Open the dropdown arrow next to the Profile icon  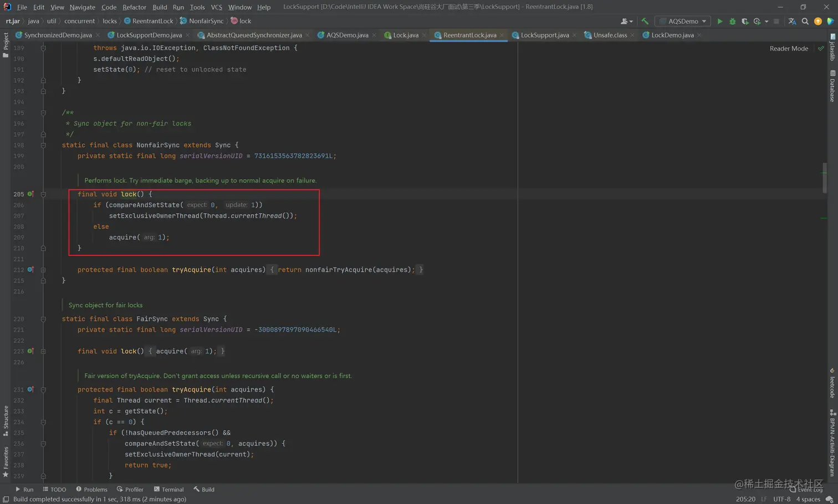[767, 22]
